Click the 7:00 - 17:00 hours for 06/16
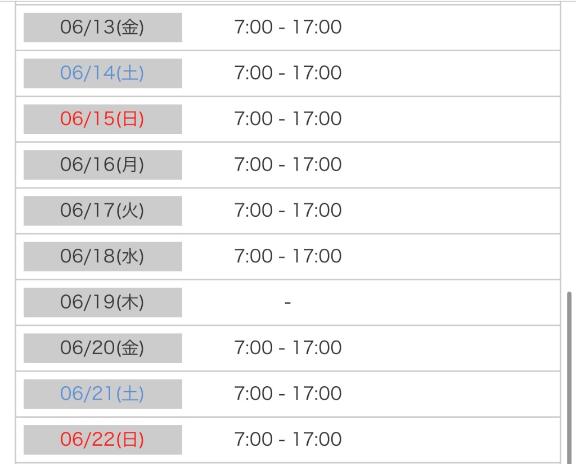This screenshot has width=576, height=464. click(x=288, y=164)
